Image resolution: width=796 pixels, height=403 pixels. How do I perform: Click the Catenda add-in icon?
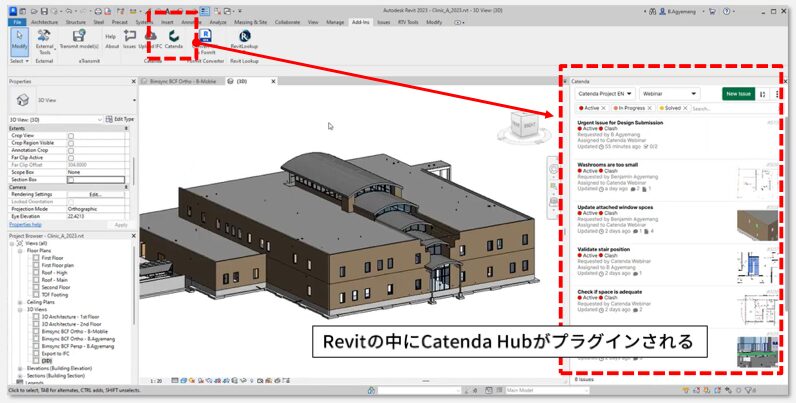coord(174,38)
